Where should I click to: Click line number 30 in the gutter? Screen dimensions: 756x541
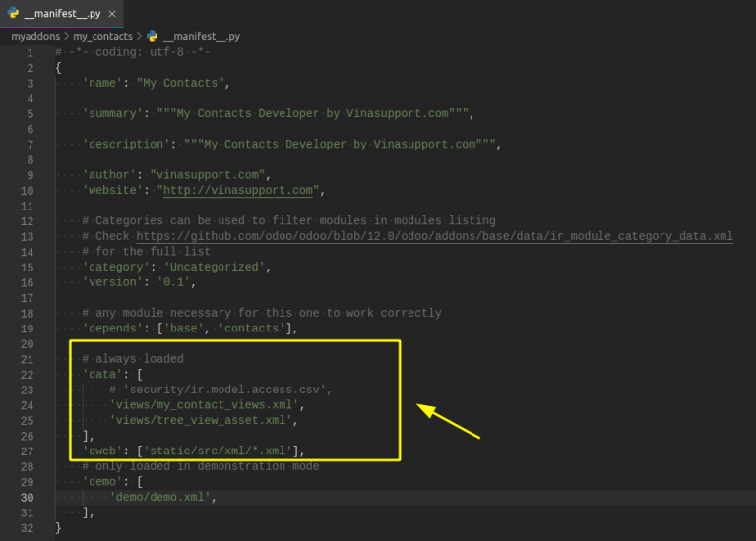pos(27,497)
